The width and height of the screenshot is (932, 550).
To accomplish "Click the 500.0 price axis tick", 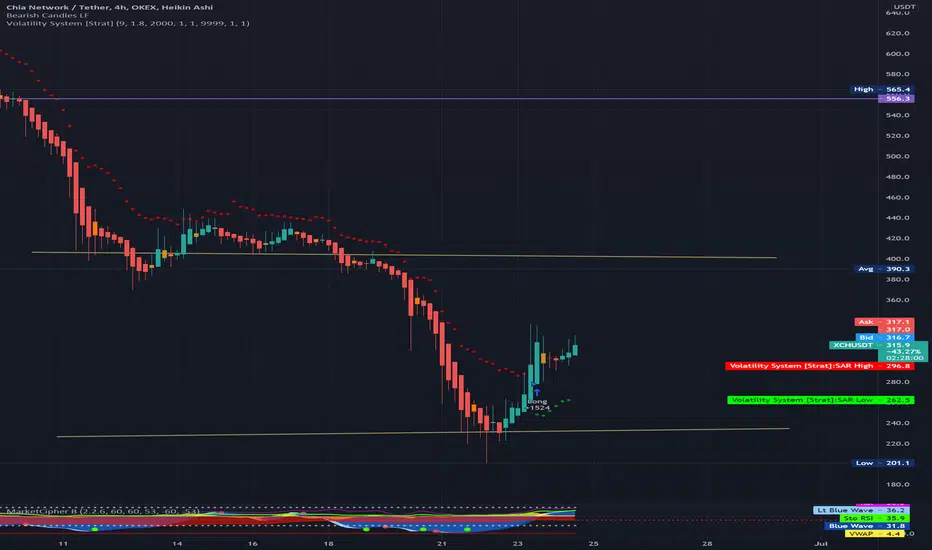I will click(898, 156).
